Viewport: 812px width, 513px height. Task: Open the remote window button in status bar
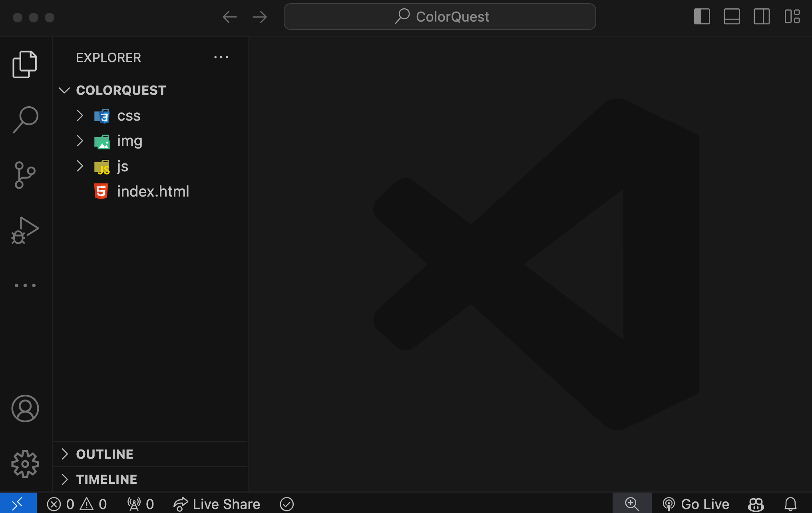[x=18, y=503]
